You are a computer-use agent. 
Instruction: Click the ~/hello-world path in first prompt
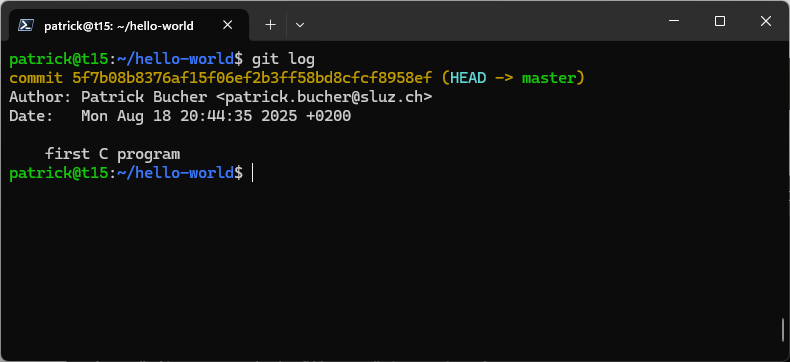(176, 59)
